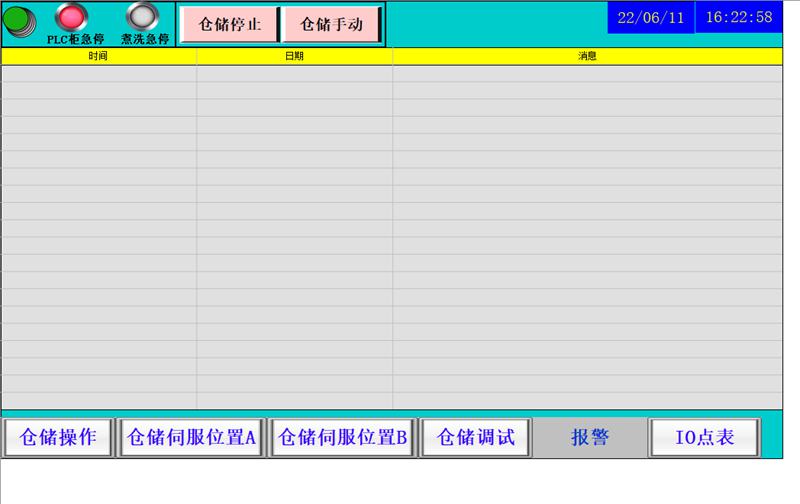Click the gray 煮洗急停 indicator lamp
This screenshot has height=504, width=800.
pyautogui.click(x=143, y=17)
